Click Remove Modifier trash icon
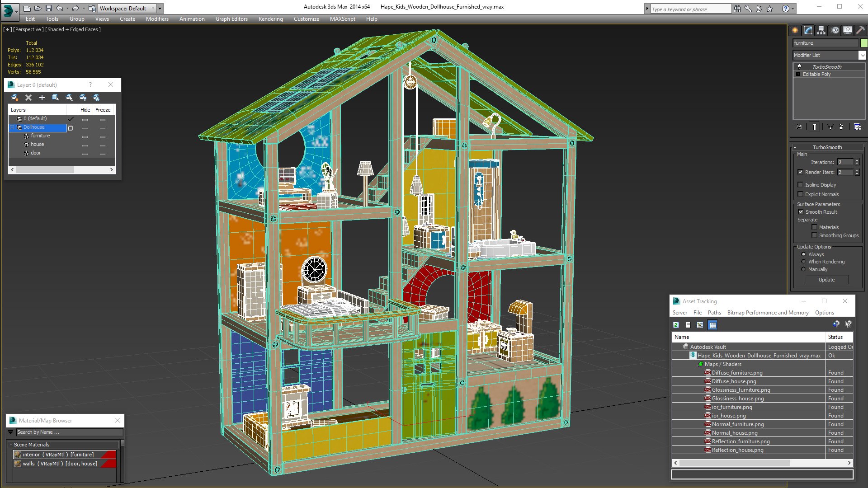Viewport: 868px width, 488px height. [841, 127]
